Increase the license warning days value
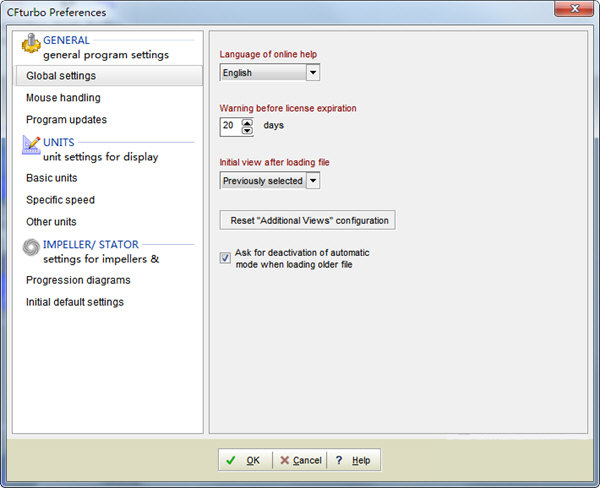The width and height of the screenshot is (600, 488). (x=247, y=122)
